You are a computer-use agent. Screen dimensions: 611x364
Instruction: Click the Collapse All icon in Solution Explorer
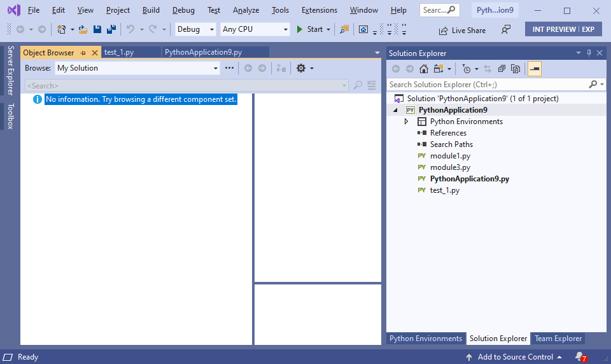point(502,69)
